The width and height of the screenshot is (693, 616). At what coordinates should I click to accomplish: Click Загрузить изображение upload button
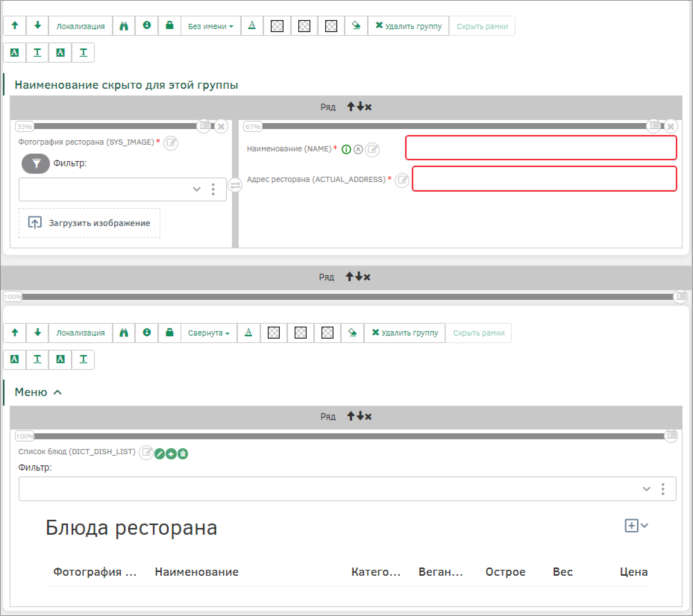(x=90, y=223)
